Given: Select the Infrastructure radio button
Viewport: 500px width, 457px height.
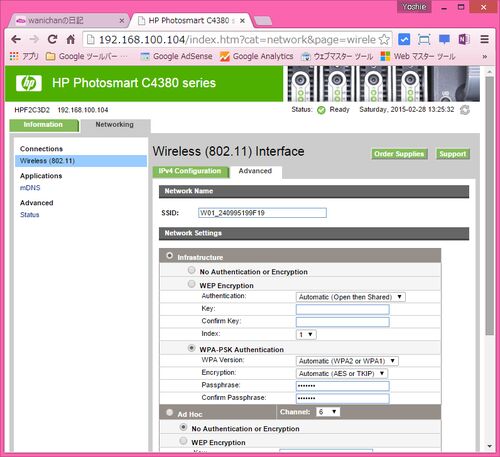Looking at the screenshot, I should click(169, 255).
